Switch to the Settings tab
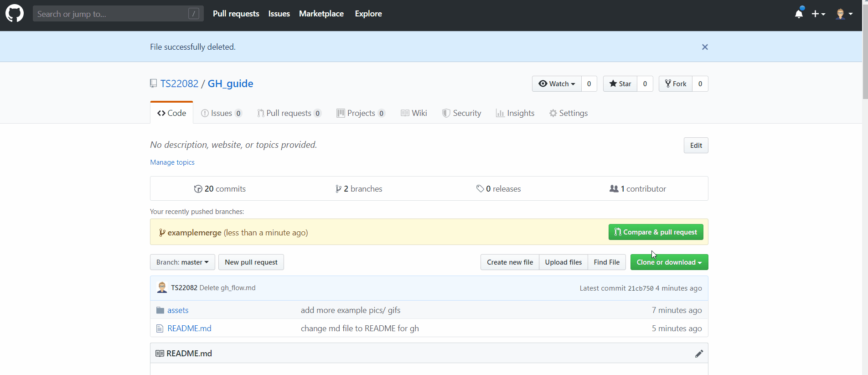 (568, 113)
